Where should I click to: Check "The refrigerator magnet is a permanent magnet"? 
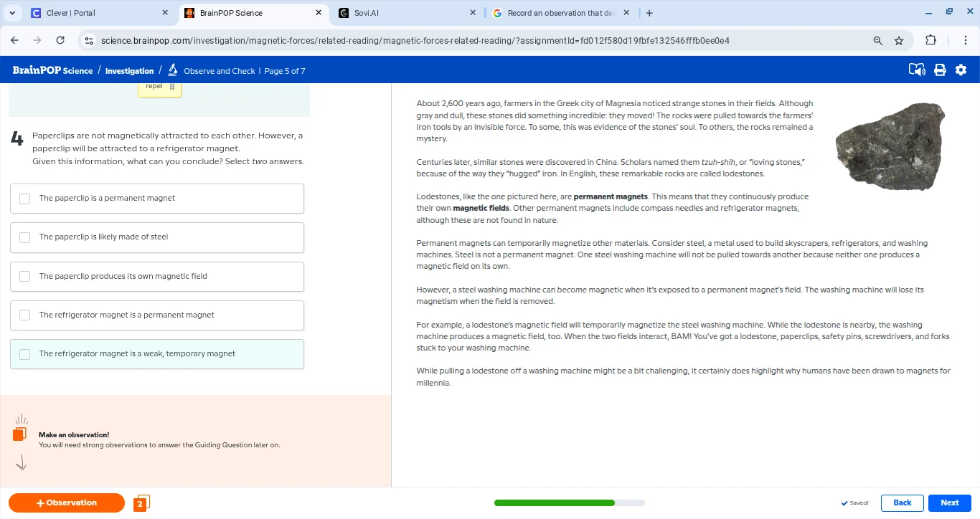(x=25, y=315)
